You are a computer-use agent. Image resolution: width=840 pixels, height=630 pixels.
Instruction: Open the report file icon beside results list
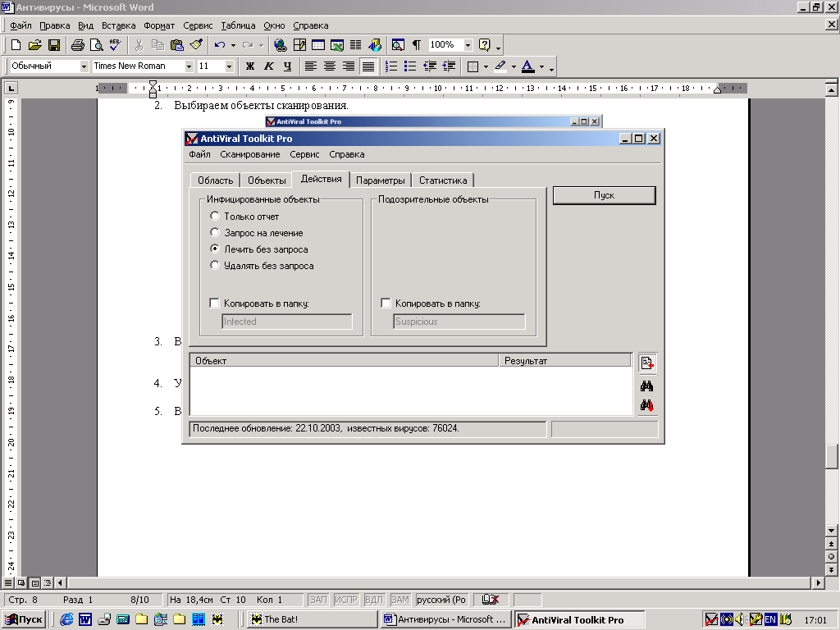tap(647, 363)
